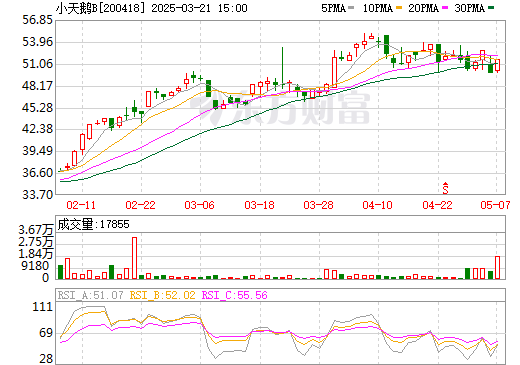Click the 42.38 price axis value

pos(37,129)
